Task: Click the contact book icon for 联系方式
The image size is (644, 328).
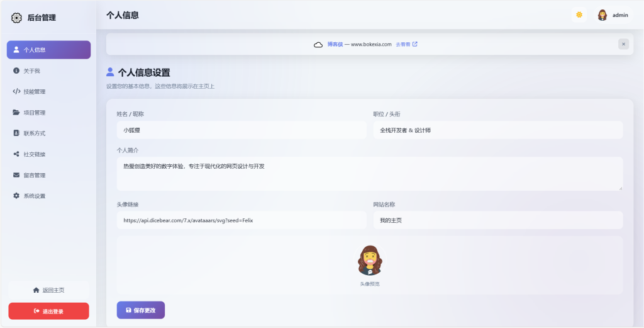Action: click(16, 133)
